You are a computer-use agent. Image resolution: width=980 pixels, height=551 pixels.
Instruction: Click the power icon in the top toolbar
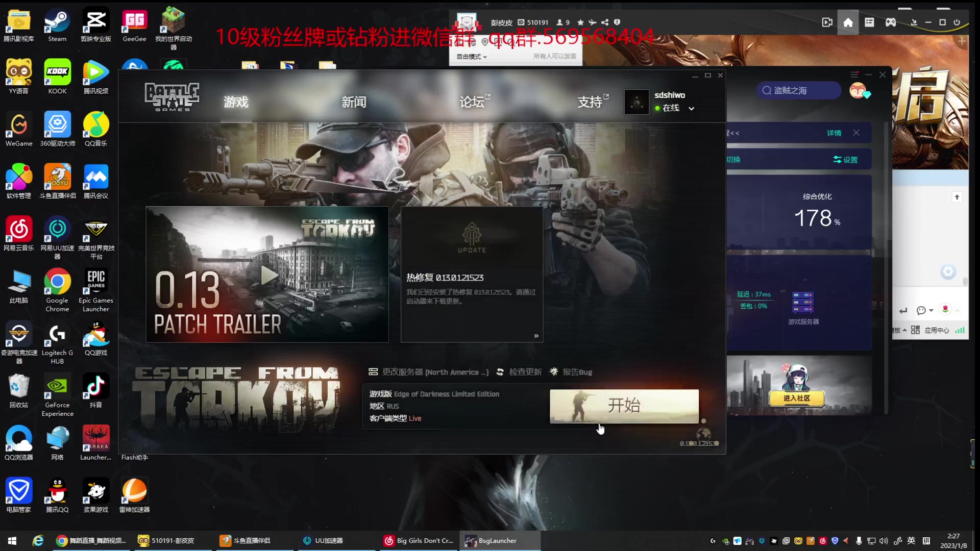957,22
